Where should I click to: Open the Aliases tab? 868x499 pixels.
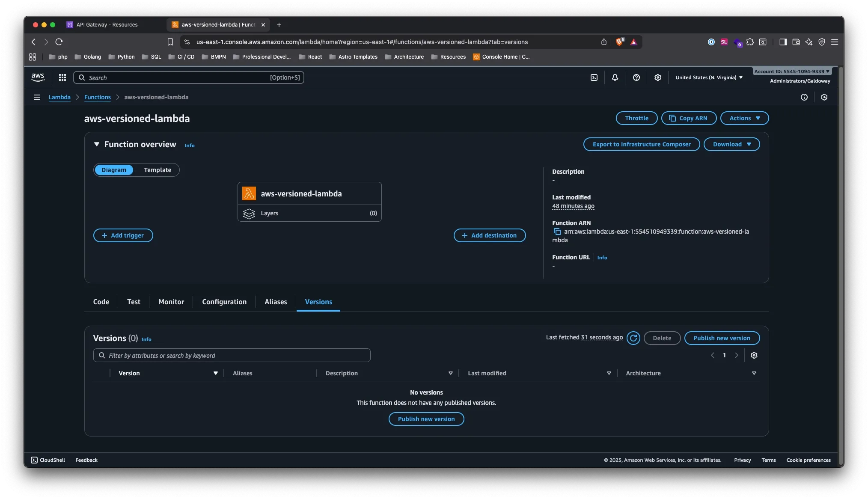[x=276, y=302]
